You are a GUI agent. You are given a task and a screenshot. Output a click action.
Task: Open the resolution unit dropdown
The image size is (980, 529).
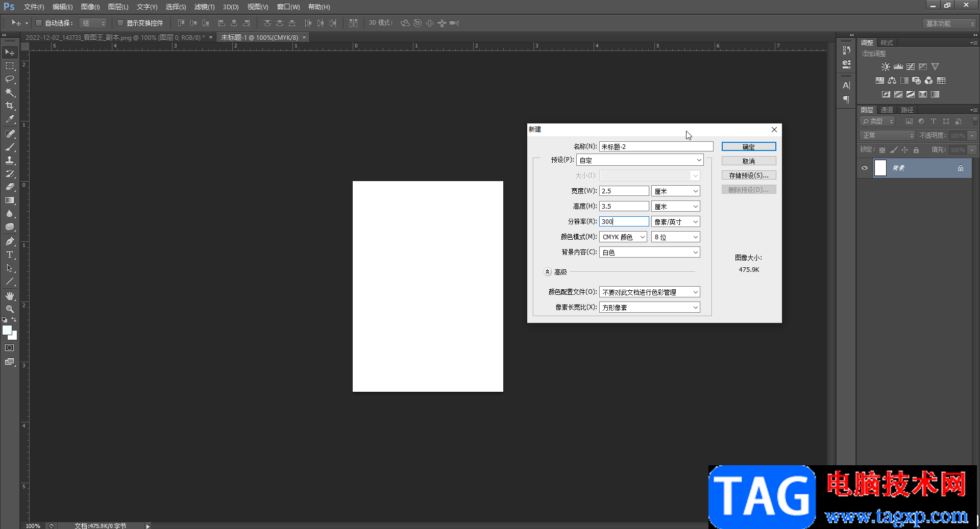[x=675, y=221]
